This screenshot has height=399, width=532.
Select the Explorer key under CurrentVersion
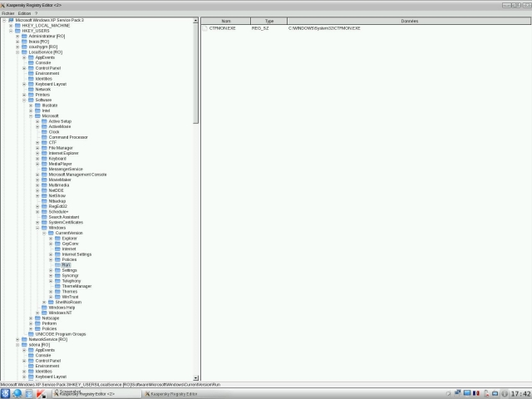[x=70, y=239]
